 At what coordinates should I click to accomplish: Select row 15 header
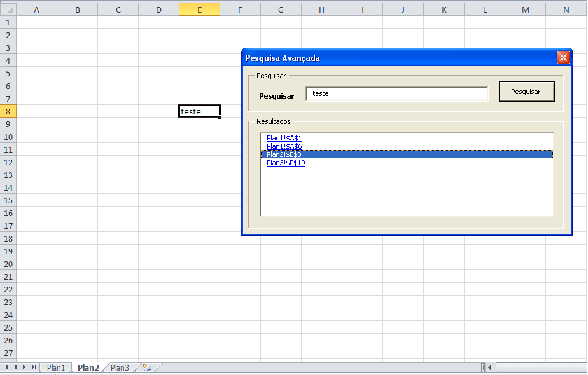8,200
